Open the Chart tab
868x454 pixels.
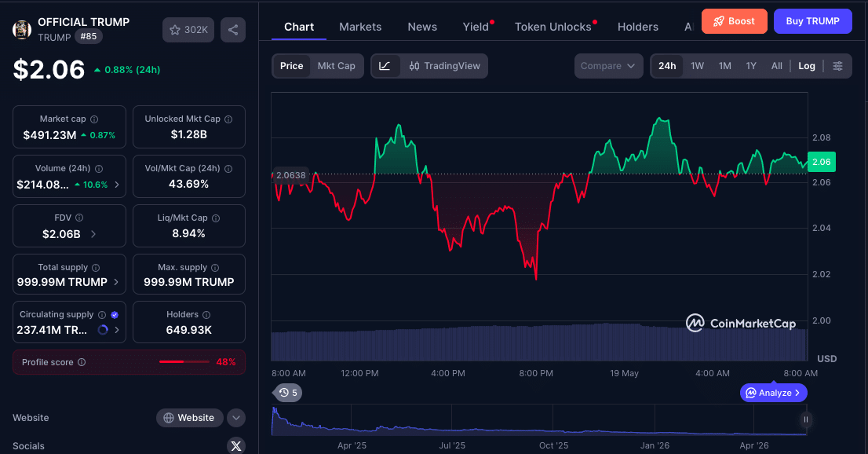(x=299, y=27)
